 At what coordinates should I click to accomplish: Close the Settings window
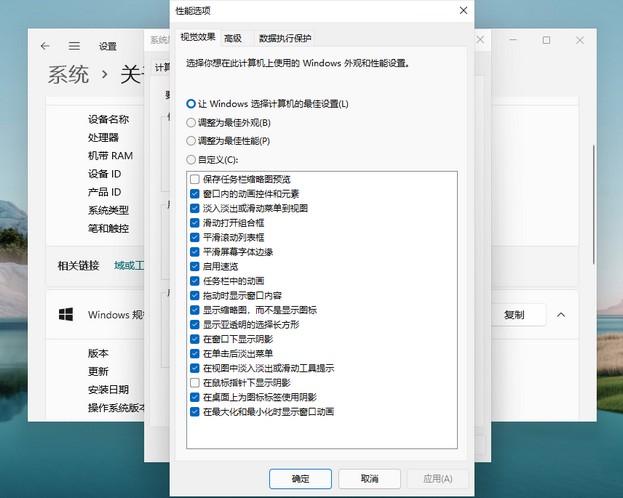(x=580, y=40)
